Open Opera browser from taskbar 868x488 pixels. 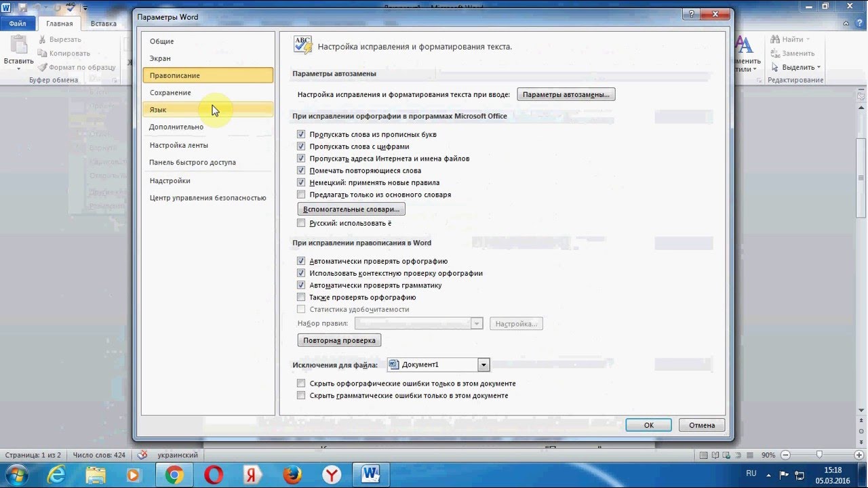214,475
